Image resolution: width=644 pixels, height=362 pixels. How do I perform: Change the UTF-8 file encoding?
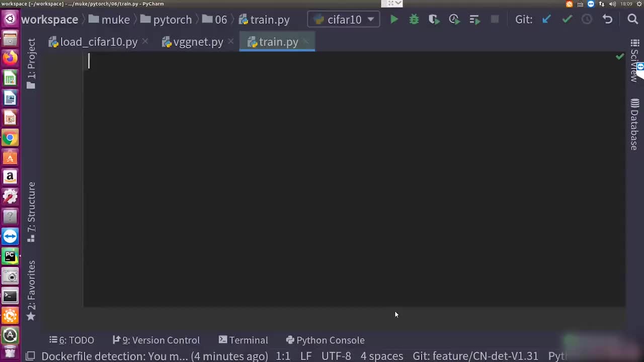336,356
